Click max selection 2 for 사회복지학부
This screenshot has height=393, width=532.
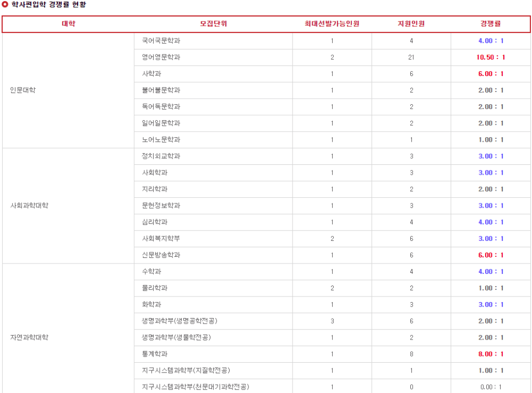coord(332,239)
